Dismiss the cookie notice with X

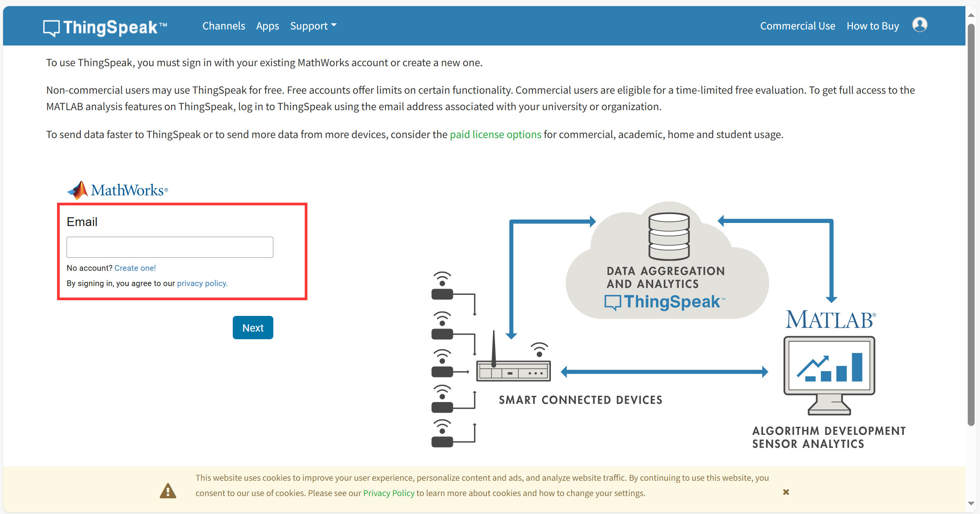pos(786,492)
